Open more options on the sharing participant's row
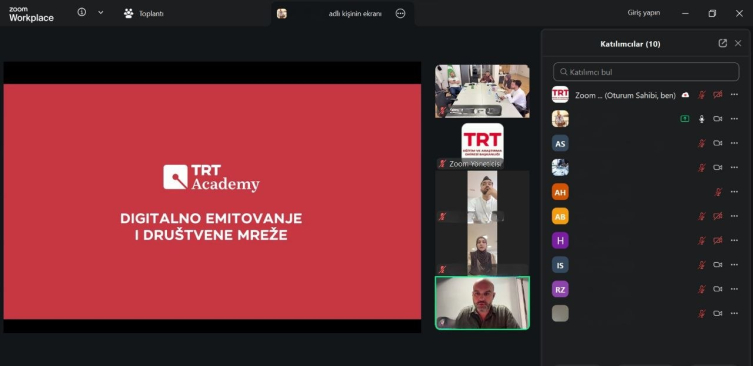The image size is (753, 366). click(x=734, y=119)
